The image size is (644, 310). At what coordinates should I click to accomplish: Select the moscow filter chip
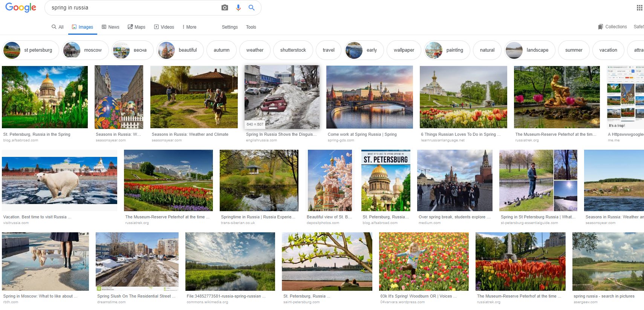coord(85,50)
